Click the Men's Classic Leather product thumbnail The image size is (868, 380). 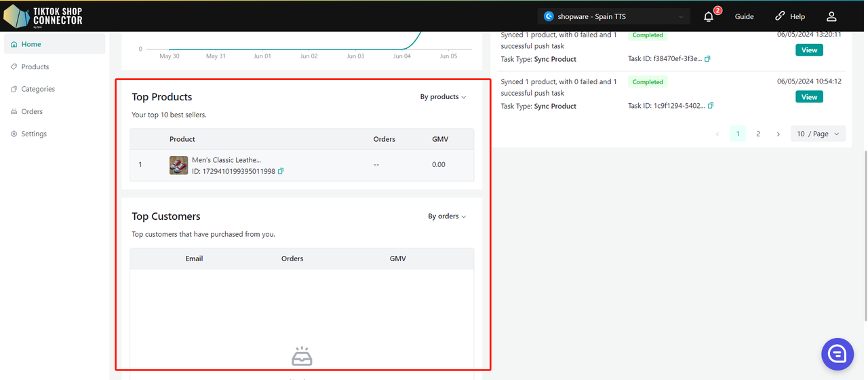point(178,165)
